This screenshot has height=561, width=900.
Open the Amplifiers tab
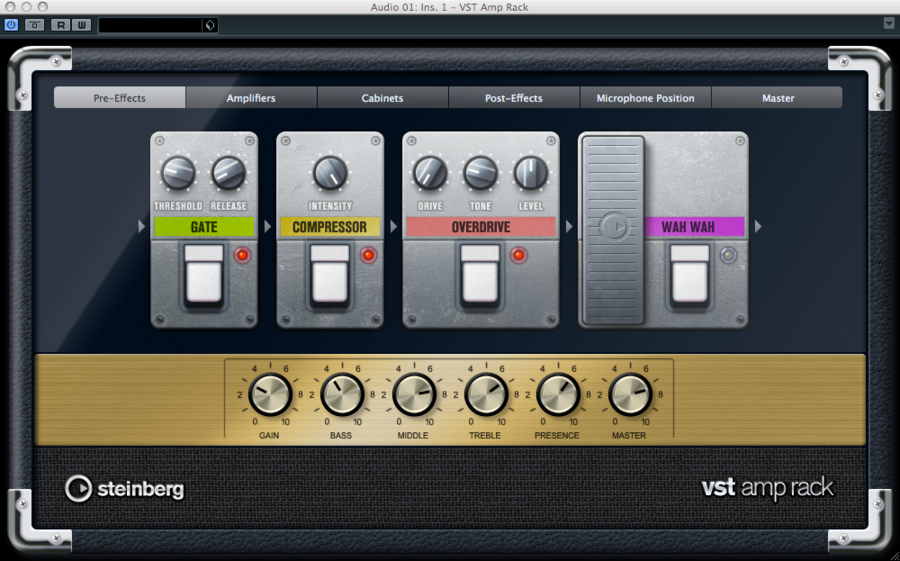point(251,98)
